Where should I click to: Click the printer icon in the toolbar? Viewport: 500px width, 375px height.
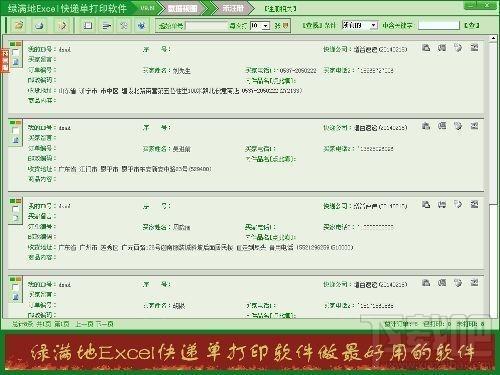[x=40, y=25]
